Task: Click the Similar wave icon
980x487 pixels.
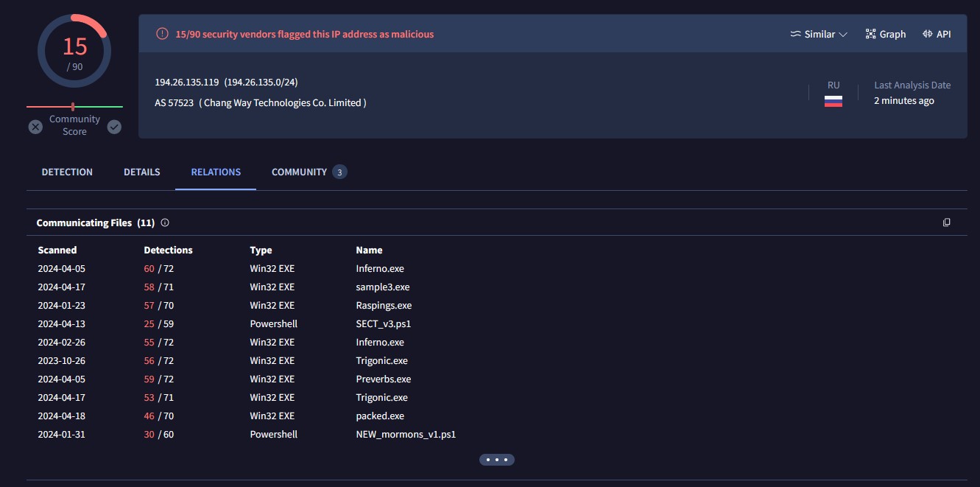Action: pos(797,33)
